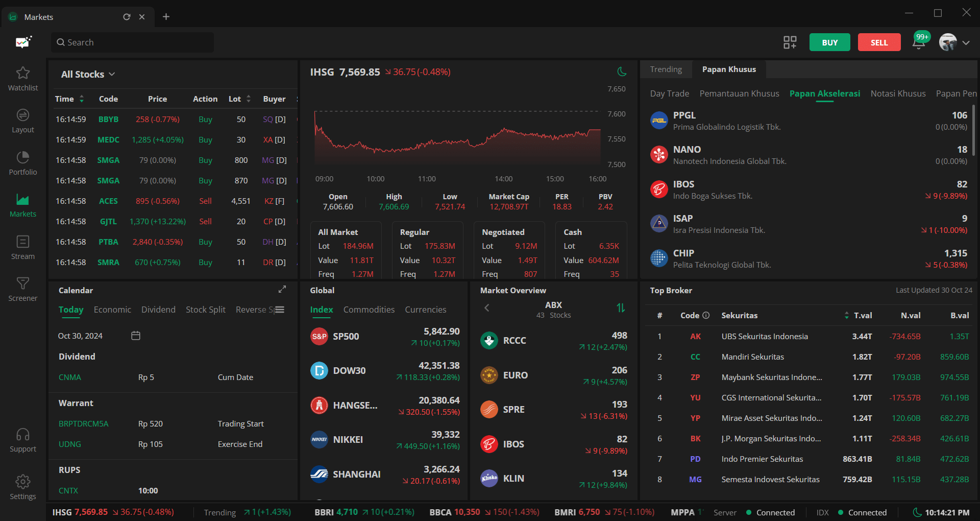Open notifications bell with 99+ badge
Screen dimensions: 980x521
(x=919, y=42)
